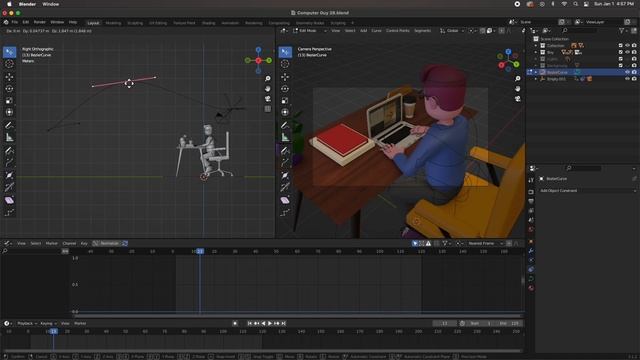This screenshot has width=640, height=360.
Task: Open the Channel menu in graph editor
Action: click(69, 243)
